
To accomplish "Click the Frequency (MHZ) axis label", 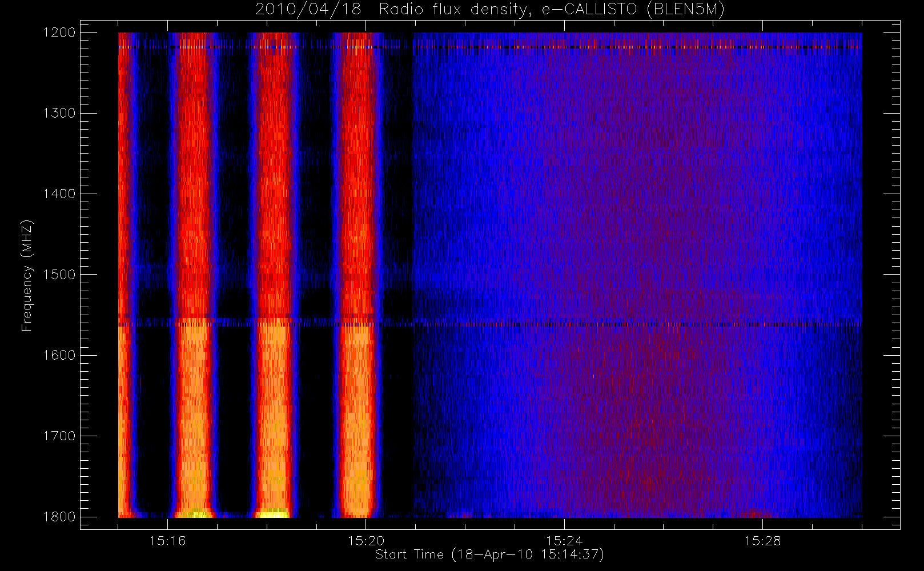I will click(26, 275).
